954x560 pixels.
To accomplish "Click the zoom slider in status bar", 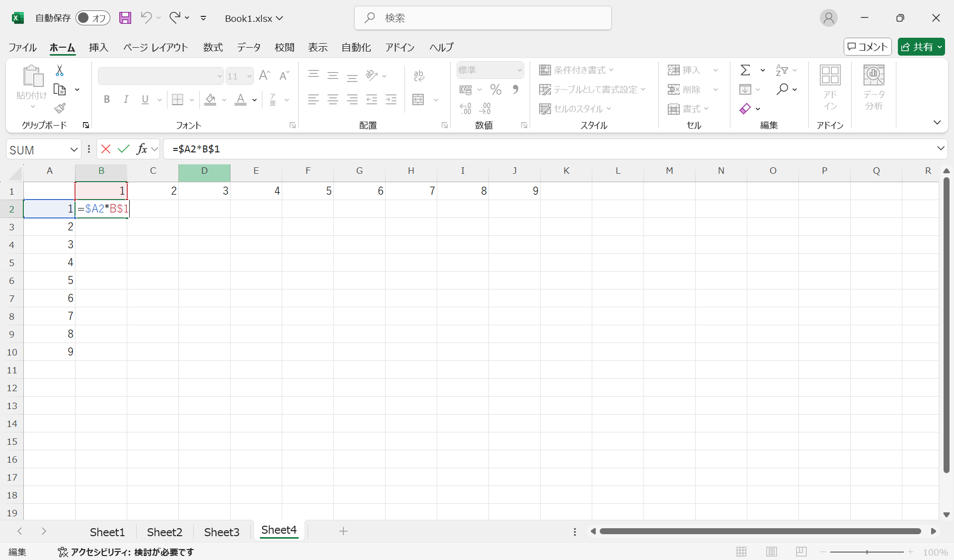I will point(867,552).
